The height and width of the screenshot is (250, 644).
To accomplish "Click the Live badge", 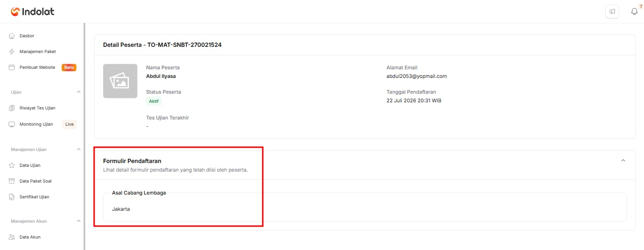I will click(x=70, y=124).
